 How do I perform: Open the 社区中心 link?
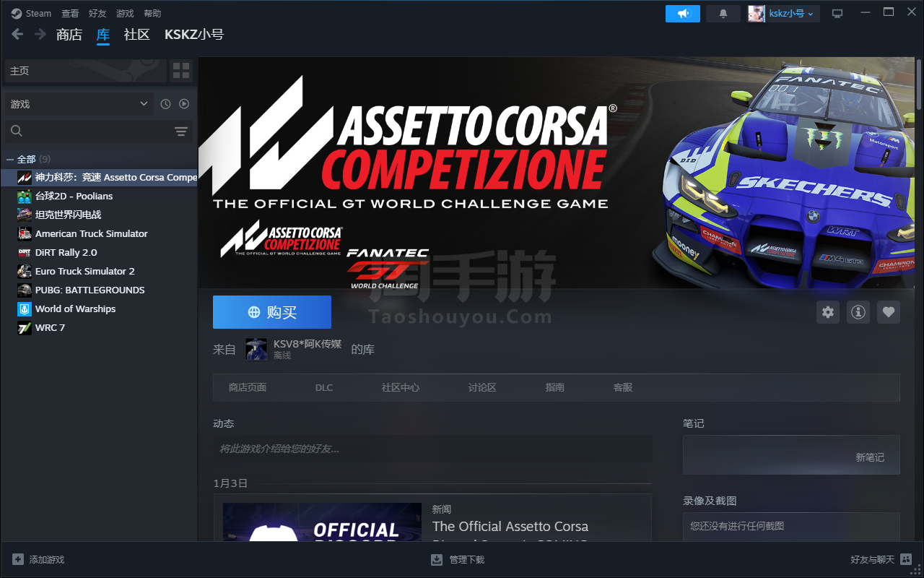coord(401,387)
